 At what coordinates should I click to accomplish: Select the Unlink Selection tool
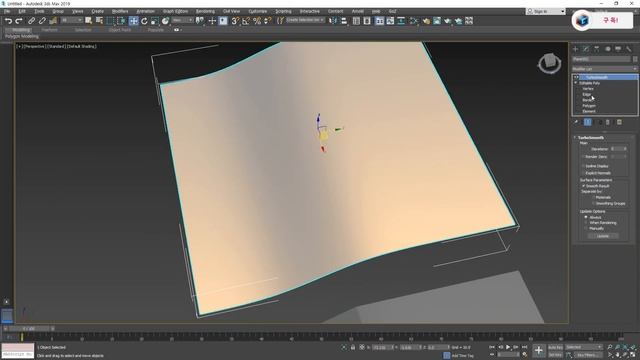(x=42, y=21)
